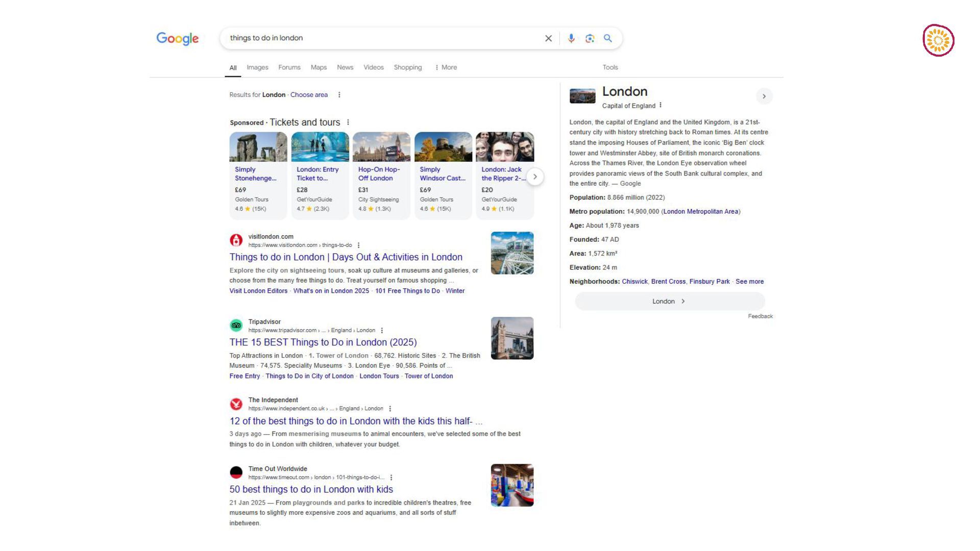Open the Brent Cross neighborhood link
980x551 pixels.
(668, 282)
